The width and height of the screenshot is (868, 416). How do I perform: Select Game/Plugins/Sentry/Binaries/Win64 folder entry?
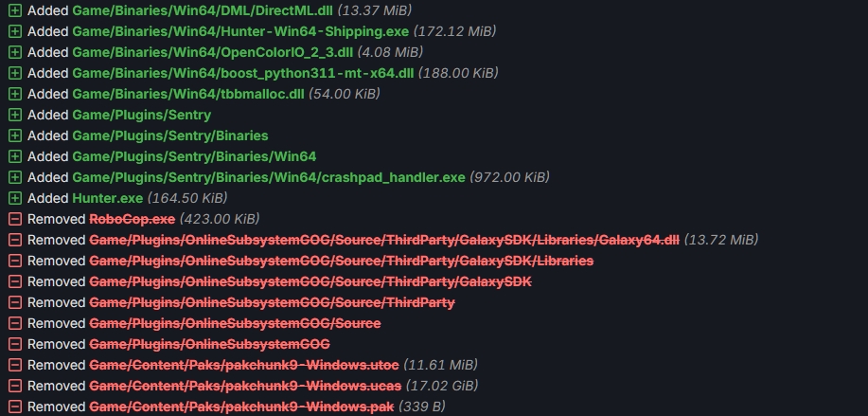pos(194,156)
